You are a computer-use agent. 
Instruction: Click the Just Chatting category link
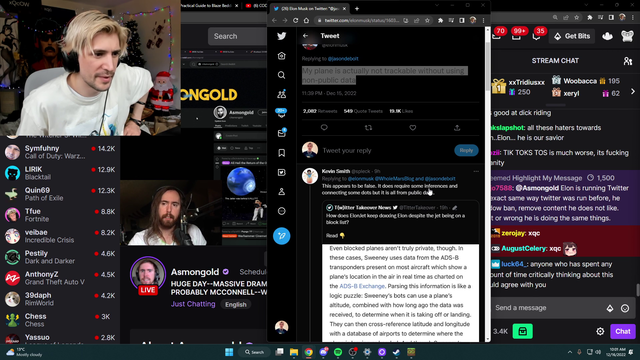[193, 304]
